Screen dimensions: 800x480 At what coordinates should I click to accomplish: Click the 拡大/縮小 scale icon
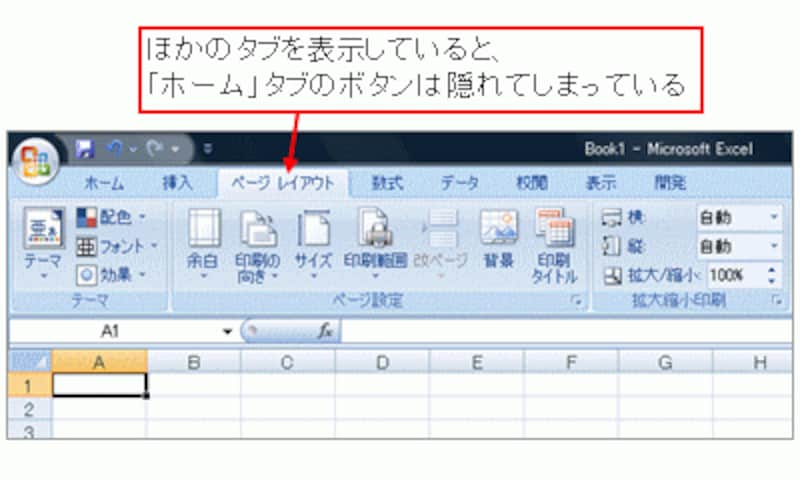pyautogui.click(x=612, y=275)
